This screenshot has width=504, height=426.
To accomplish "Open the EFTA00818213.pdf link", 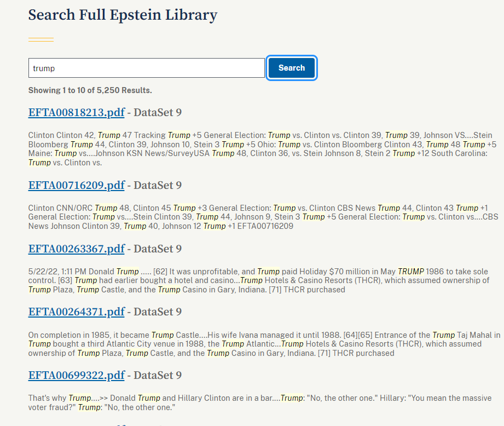I will coord(77,113).
